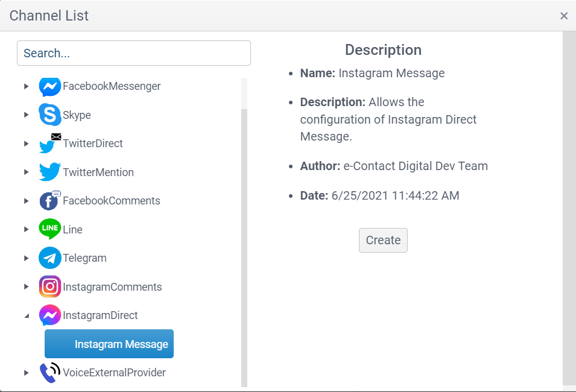Click the Create button

click(x=383, y=240)
